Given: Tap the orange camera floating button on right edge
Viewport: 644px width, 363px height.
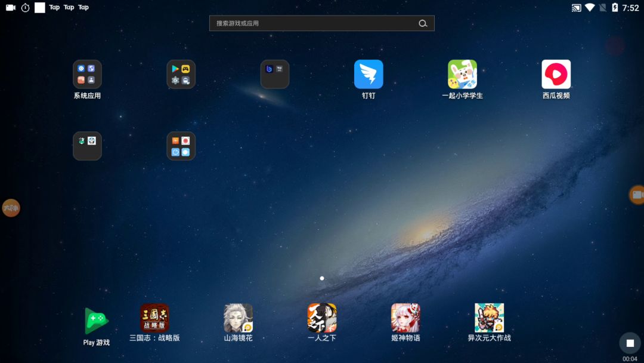Looking at the screenshot, I should [x=637, y=195].
